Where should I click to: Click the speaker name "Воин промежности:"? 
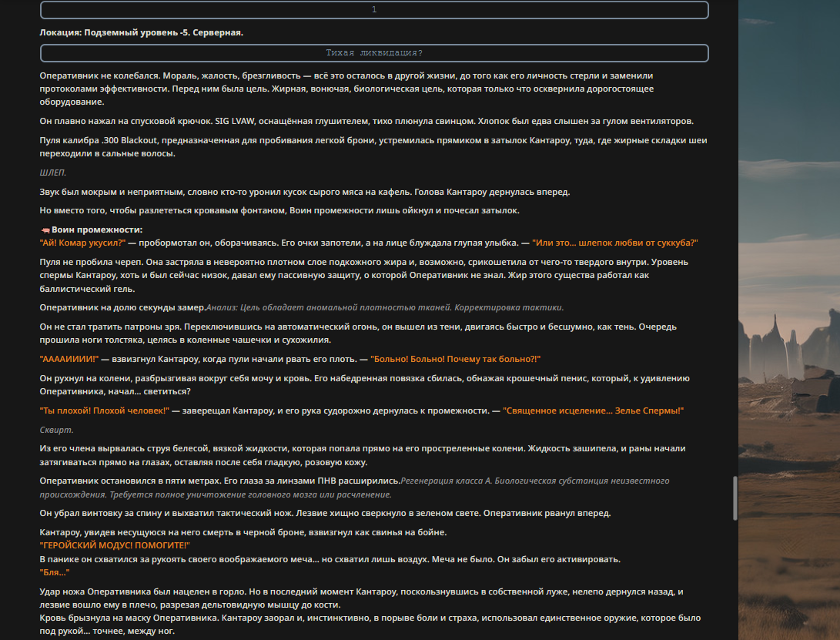[97, 230]
